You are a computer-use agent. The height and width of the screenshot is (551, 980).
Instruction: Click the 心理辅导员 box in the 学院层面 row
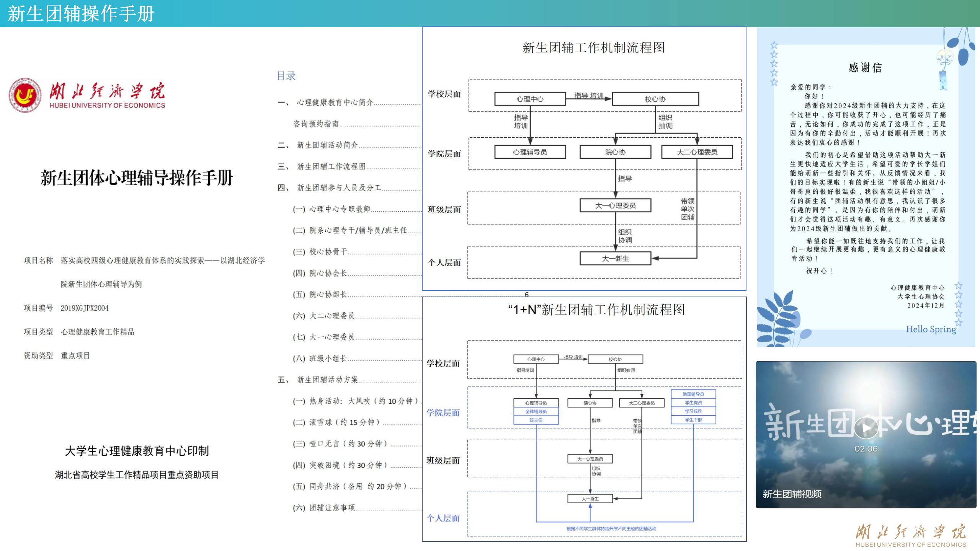coord(530,152)
